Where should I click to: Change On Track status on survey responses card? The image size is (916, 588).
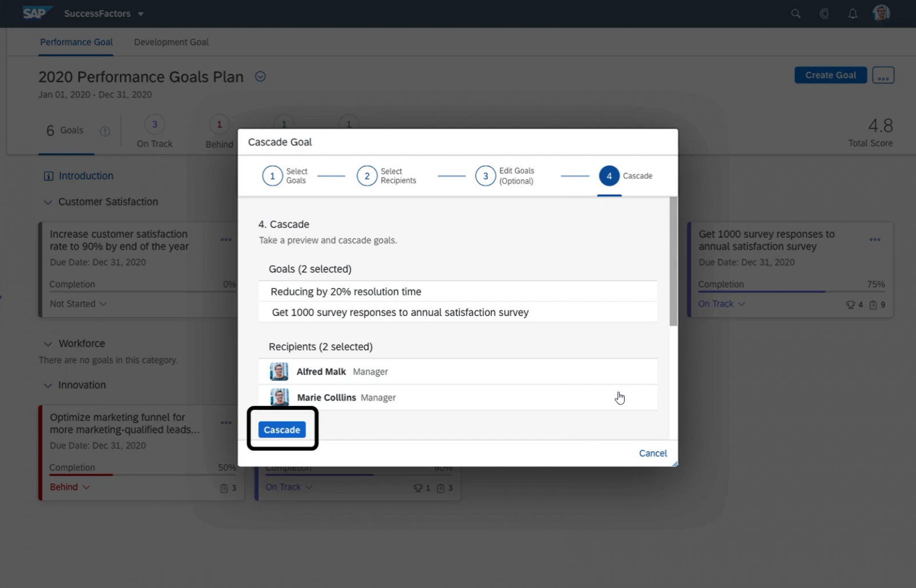[x=721, y=303]
